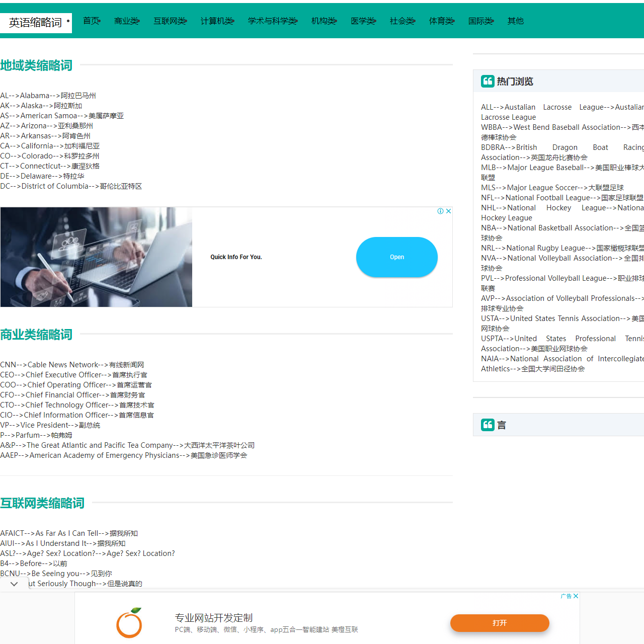This screenshot has height=644, width=644.
Task: Open the CA California 加利福尼亚 entry
Action: pos(50,146)
